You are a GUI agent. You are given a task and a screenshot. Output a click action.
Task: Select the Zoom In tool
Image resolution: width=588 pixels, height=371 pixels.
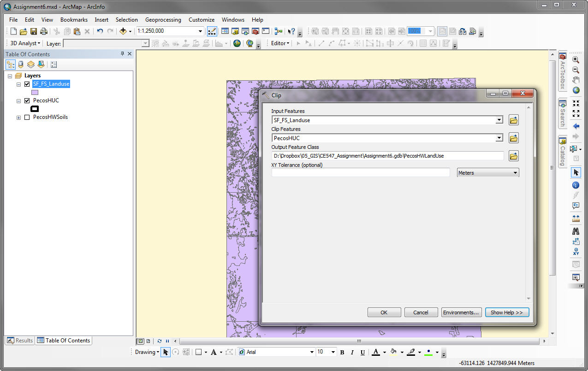[576, 59]
